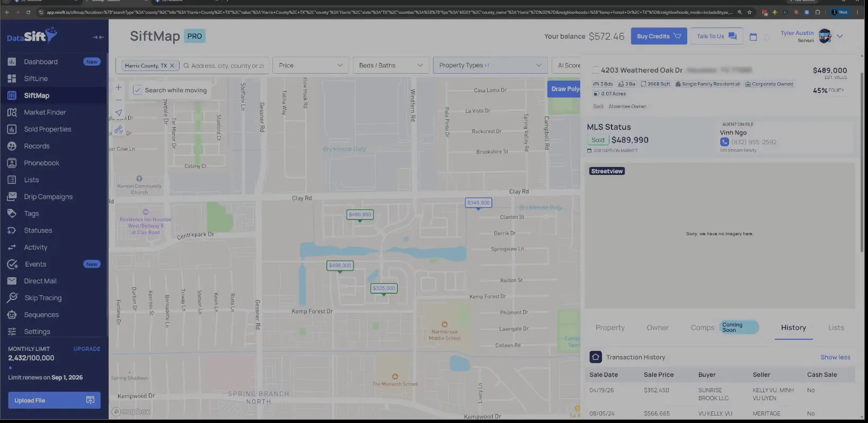Screen dimensions: 868x423
Task: Select the $325,000 map price marker
Action: (384, 289)
